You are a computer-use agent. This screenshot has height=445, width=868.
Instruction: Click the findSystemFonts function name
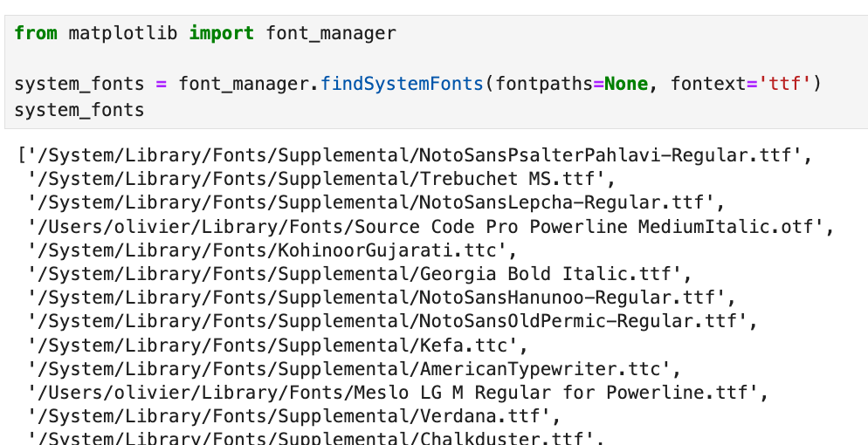pyautogui.click(x=402, y=84)
